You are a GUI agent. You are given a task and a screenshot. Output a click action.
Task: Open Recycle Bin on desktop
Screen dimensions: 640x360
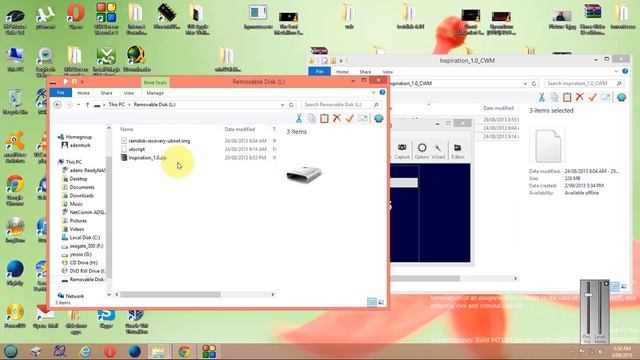(x=15, y=102)
